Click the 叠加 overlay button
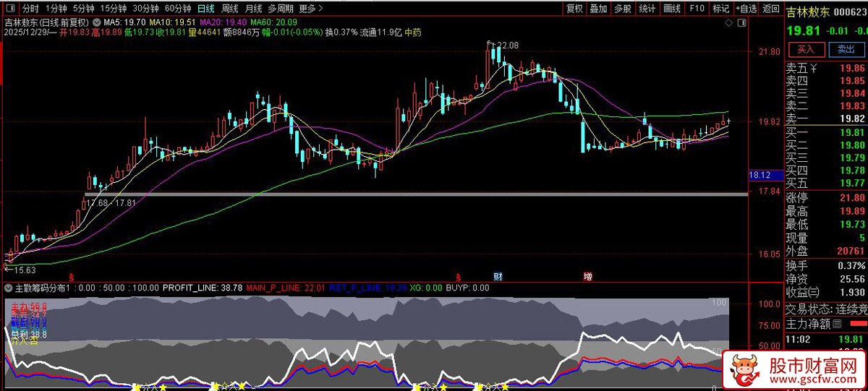The image size is (868, 391). (598, 9)
